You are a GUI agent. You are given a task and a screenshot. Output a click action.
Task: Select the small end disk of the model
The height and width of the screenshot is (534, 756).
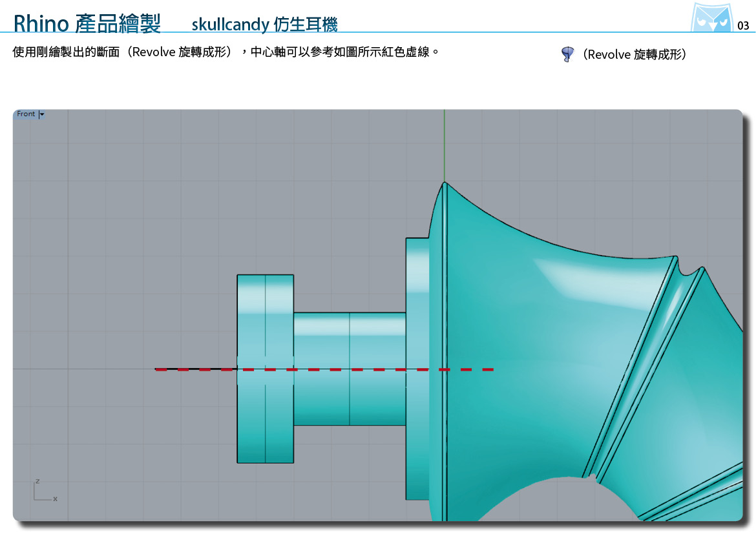[x=265, y=369]
